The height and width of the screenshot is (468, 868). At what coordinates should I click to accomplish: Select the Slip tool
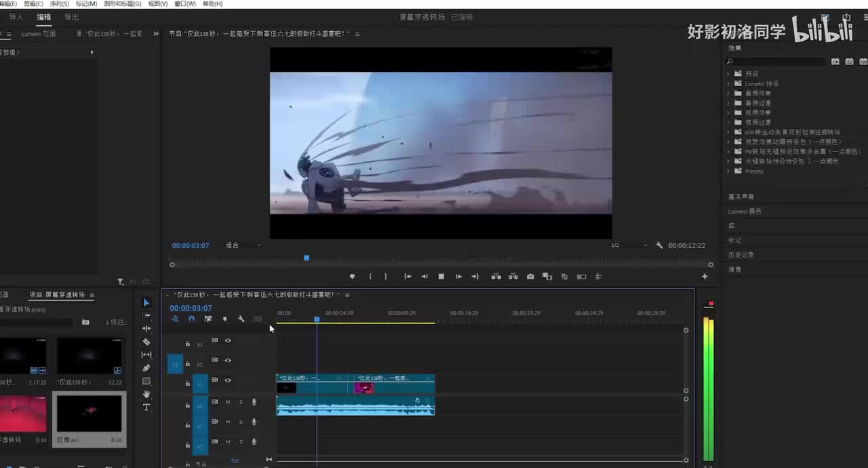(x=146, y=355)
